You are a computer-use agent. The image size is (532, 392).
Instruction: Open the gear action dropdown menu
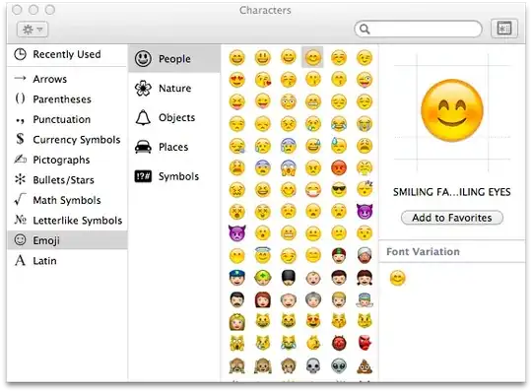[33, 30]
